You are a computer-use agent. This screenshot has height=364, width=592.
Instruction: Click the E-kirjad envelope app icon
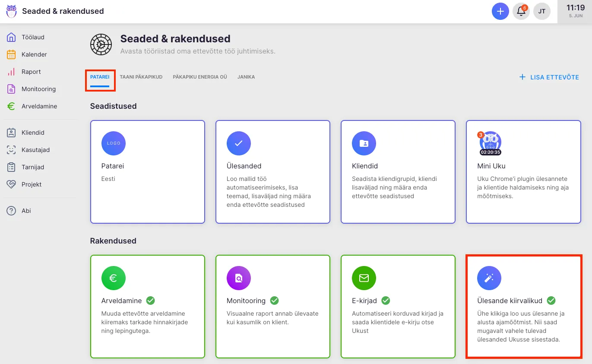coord(364,278)
